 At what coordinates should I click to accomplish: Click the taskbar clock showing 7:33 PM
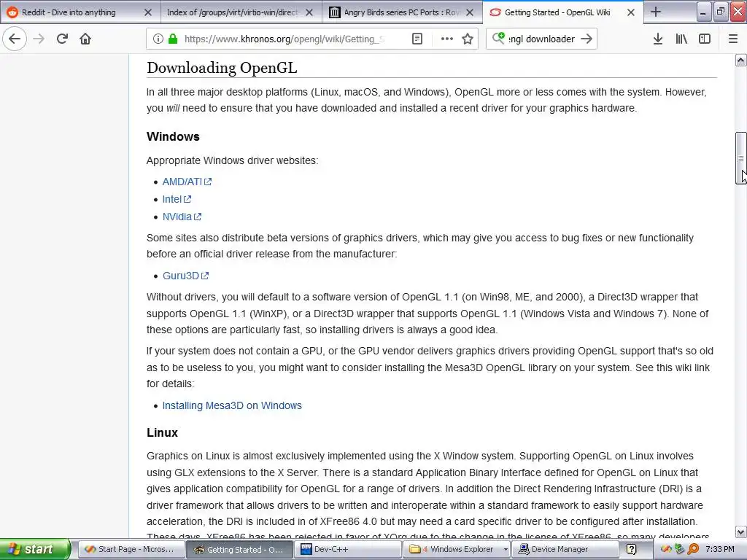click(x=720, y=550)
